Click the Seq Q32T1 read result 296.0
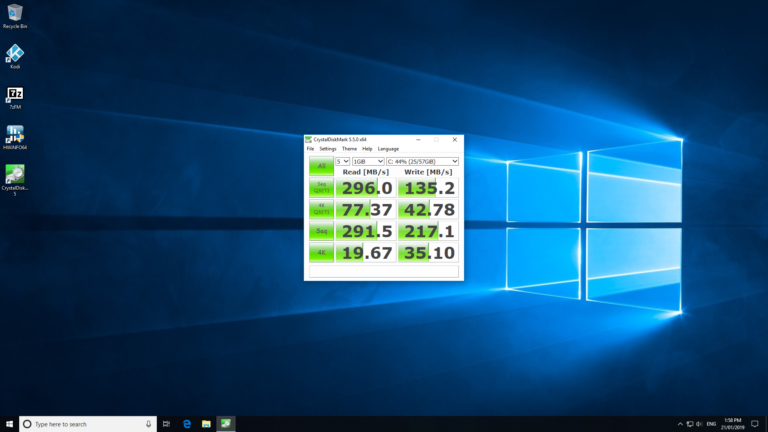The width and height of the screenshot is (768, 432). point(366,188)
